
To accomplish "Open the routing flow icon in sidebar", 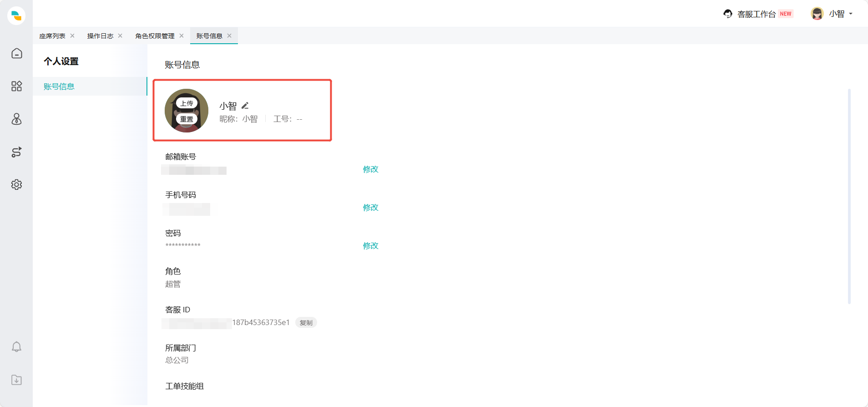I will click(x=16, y=152).
